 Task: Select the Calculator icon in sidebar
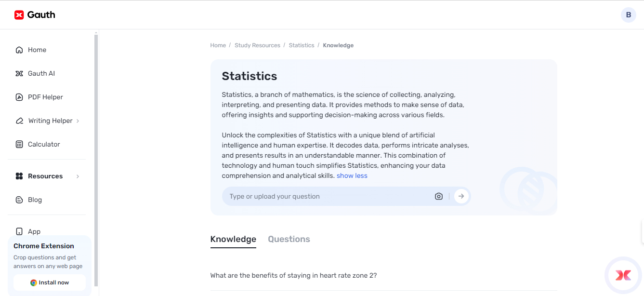coord(19,145)
